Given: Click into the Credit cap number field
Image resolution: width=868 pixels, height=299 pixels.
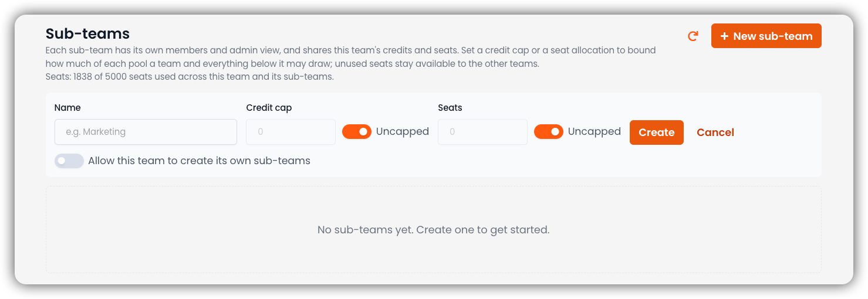Looking at the screenshot, I should tap(291, 132).
